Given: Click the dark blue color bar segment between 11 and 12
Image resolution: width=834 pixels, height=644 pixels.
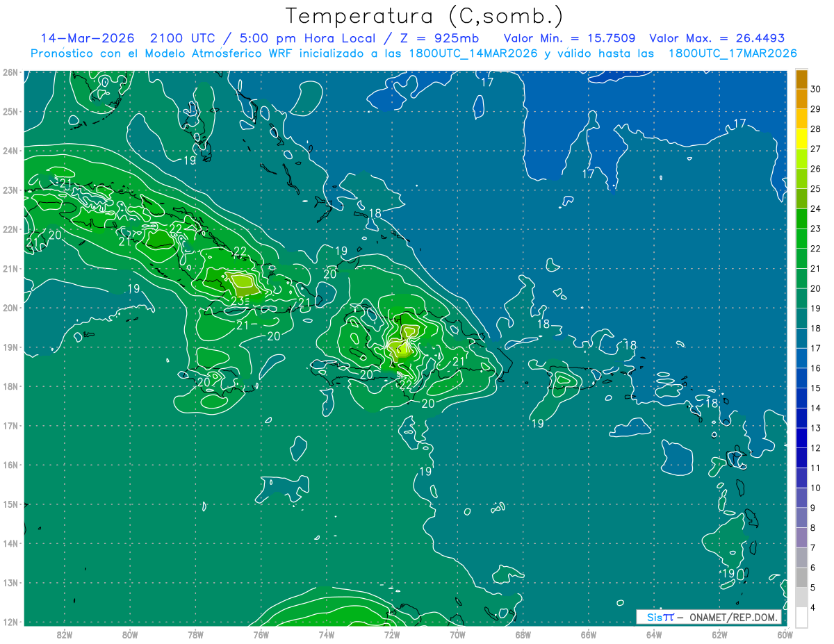Looking at the screenshot, I should 801,458.
